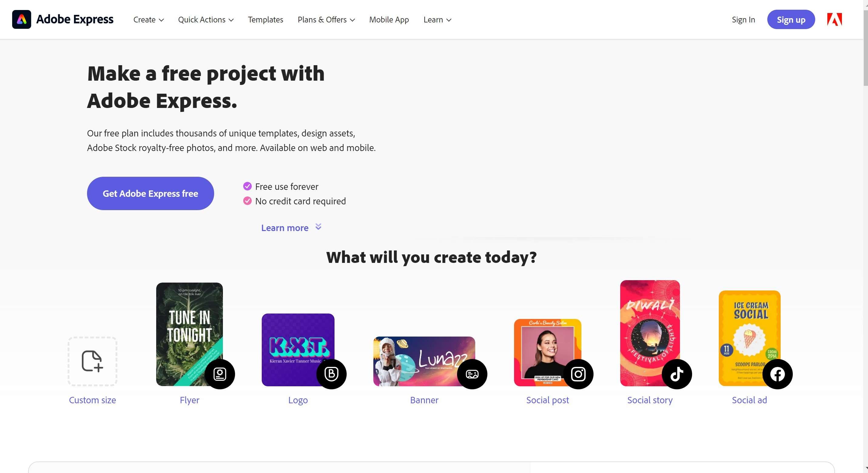Go to the Mobile App page
This screenshot has height=473, width=868.
pos(389,20)
